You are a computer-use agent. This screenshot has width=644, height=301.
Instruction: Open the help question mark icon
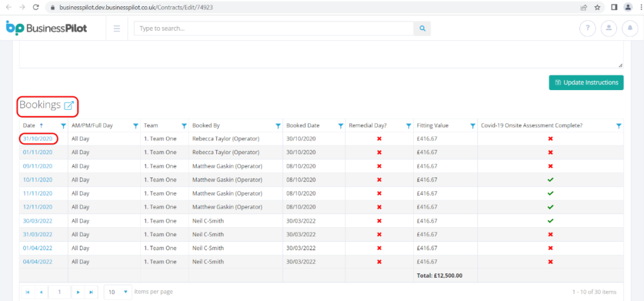[587, 28]
